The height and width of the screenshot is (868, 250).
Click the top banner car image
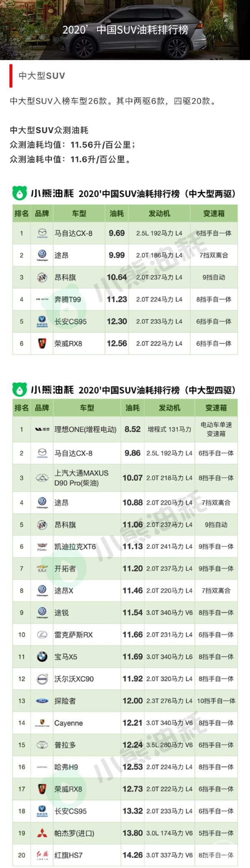point(125,30)
